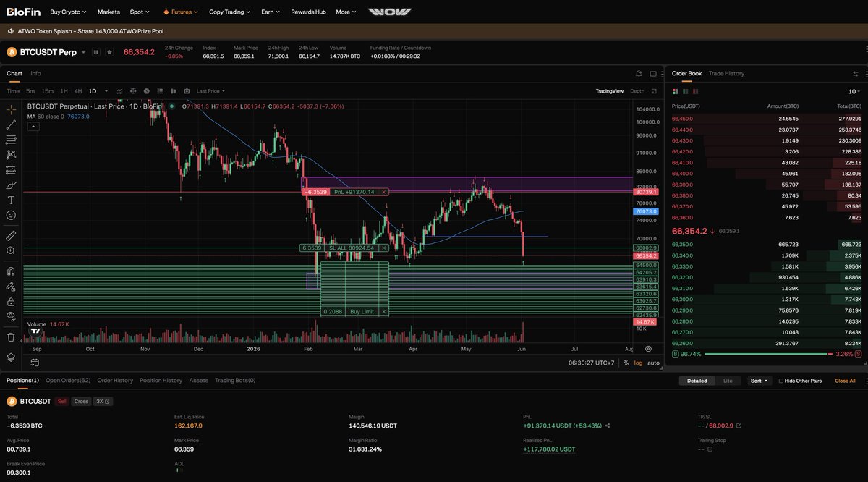
Task: Hide all drawings with eye icon
Action: tap(11, 316)
